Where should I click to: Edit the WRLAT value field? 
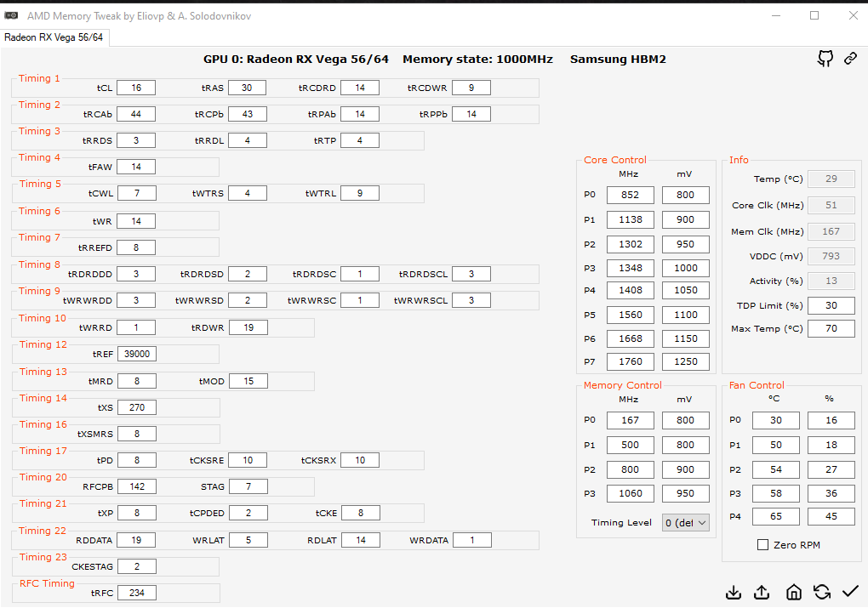pos(248,540)
